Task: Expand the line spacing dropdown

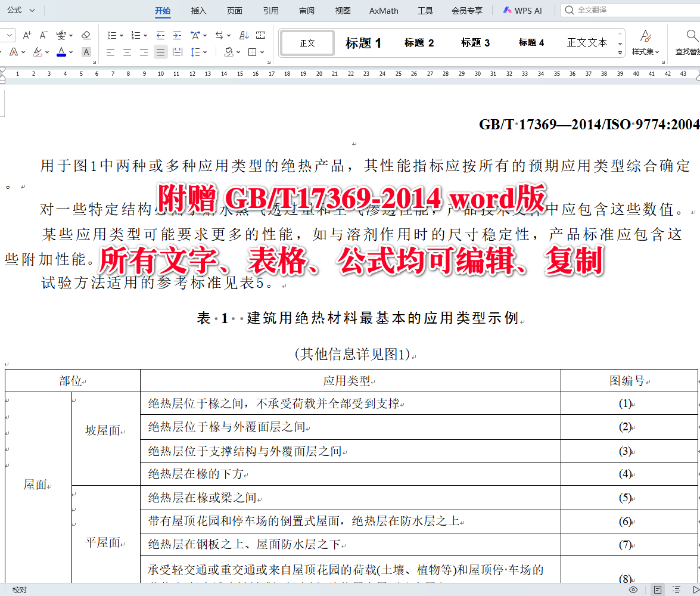Action: (205, 52)
